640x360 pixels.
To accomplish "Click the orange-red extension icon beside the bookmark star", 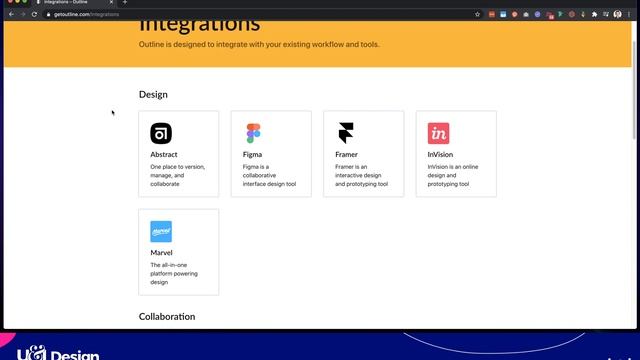I will pos(492,14).
